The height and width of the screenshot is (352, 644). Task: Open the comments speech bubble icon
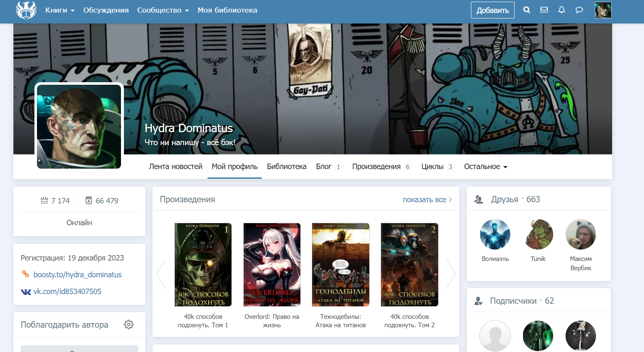pyautogui.click(x=579, y=10)
